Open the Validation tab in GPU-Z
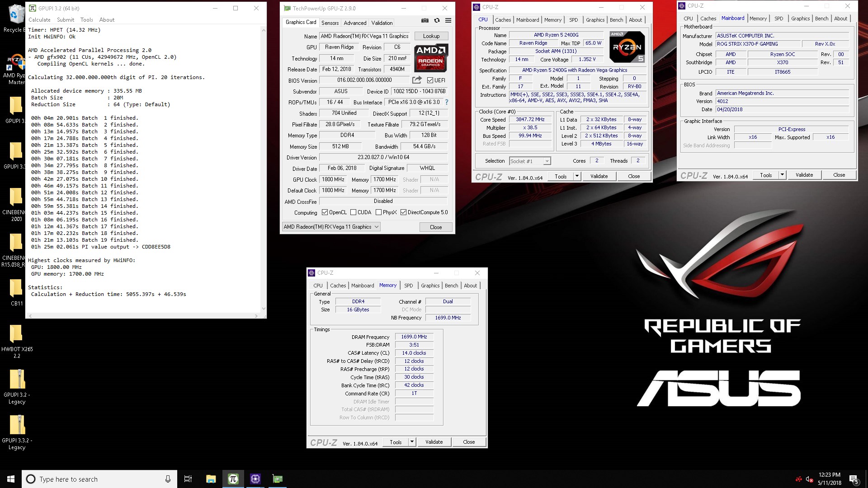Image resolution: width=868 pixels, height=488 pixels. click(x=382, y=23)
